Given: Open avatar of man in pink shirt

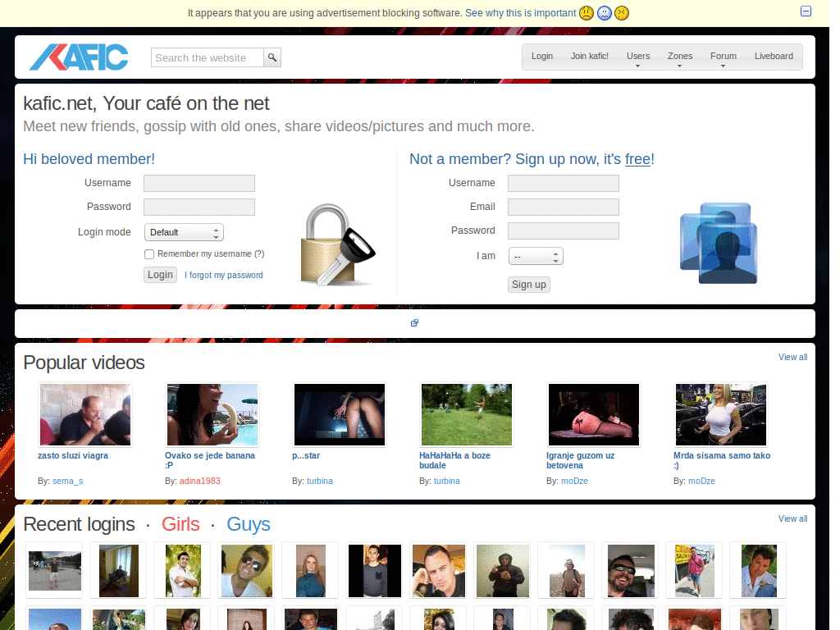Looking at the screenshot, I should (x=695, y=571).
